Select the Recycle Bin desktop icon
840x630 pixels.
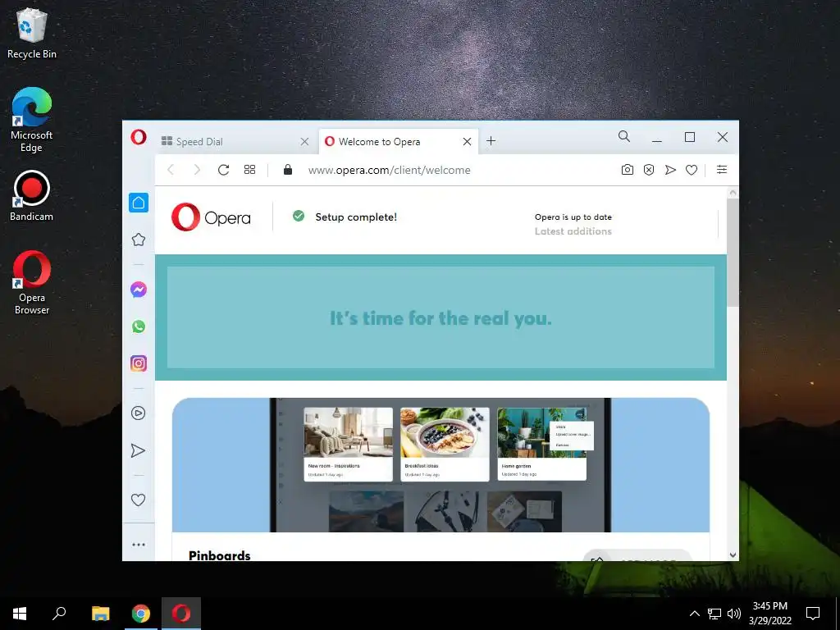pos(32,33)
